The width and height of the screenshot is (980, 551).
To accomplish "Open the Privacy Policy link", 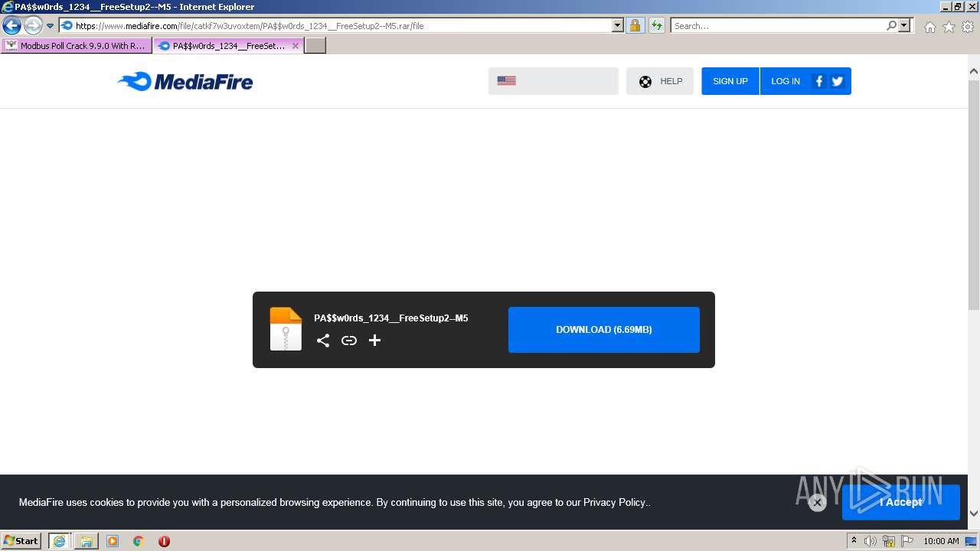I will pyautogui.click(x=616, y=503).
